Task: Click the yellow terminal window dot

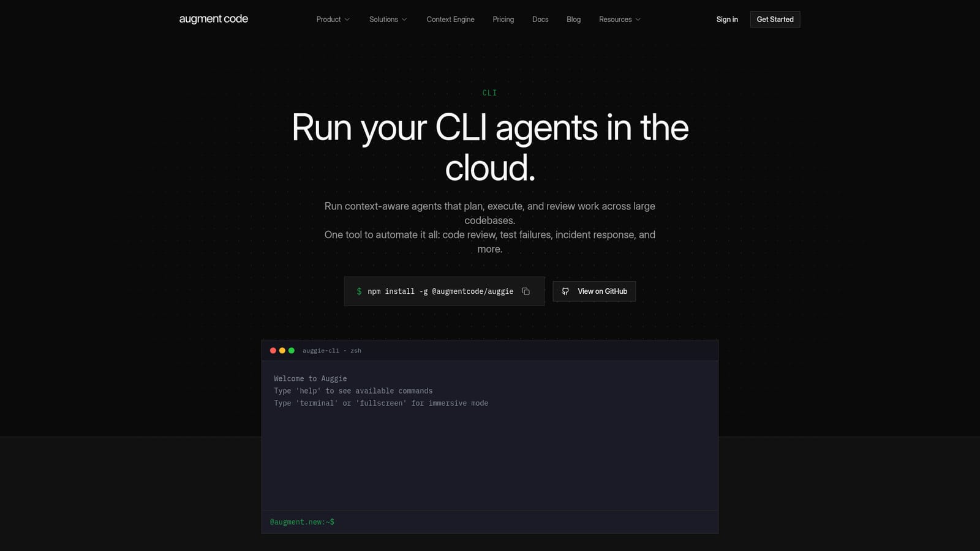Action: 282,351
